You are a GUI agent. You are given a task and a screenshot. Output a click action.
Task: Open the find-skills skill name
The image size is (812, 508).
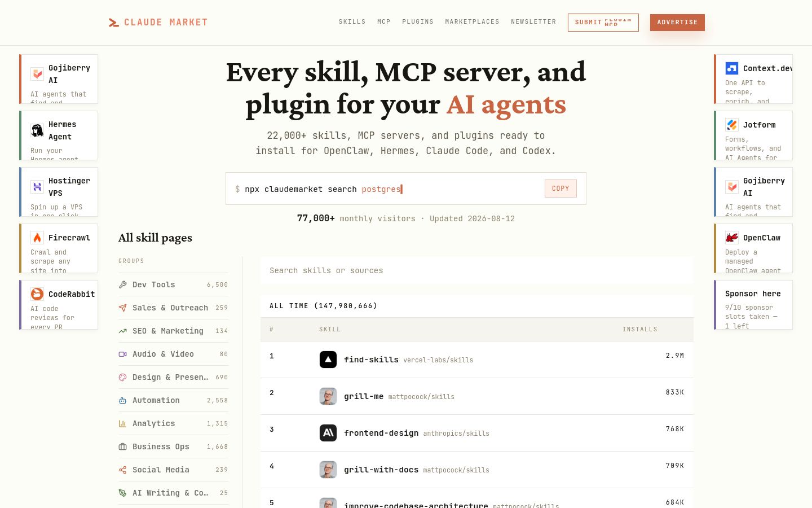coord(372,360)
